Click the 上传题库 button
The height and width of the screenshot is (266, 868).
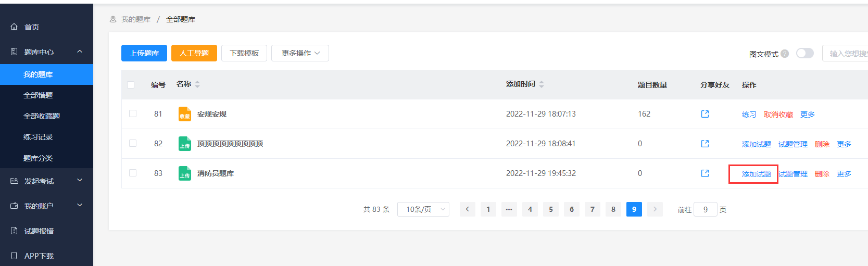pos(144,53)
